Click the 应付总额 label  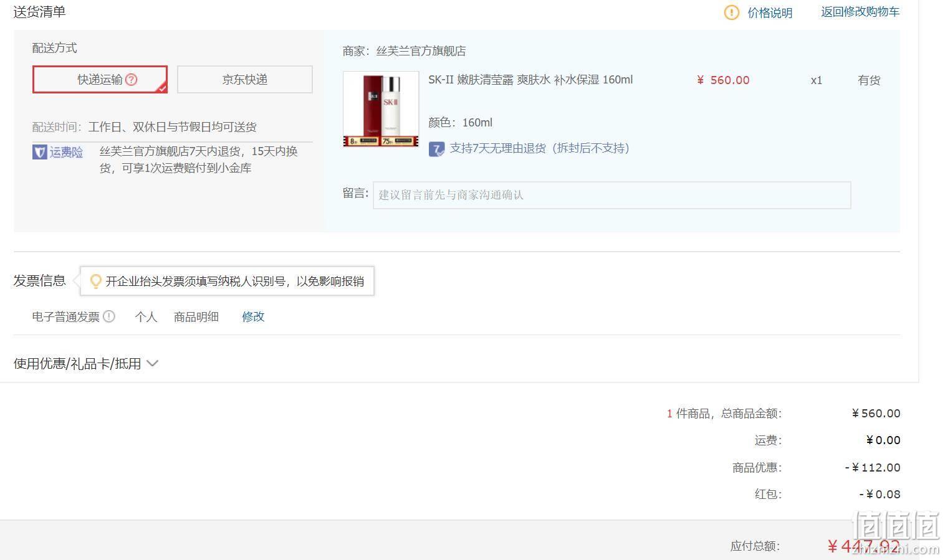coord(755,546)
